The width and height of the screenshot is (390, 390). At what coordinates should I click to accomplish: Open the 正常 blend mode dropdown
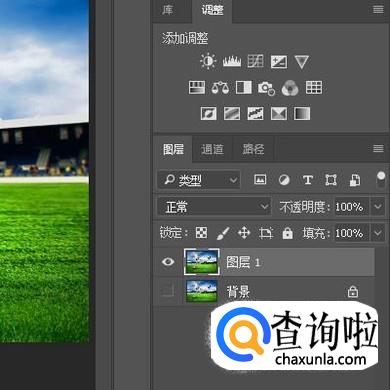tap(214, 207)
